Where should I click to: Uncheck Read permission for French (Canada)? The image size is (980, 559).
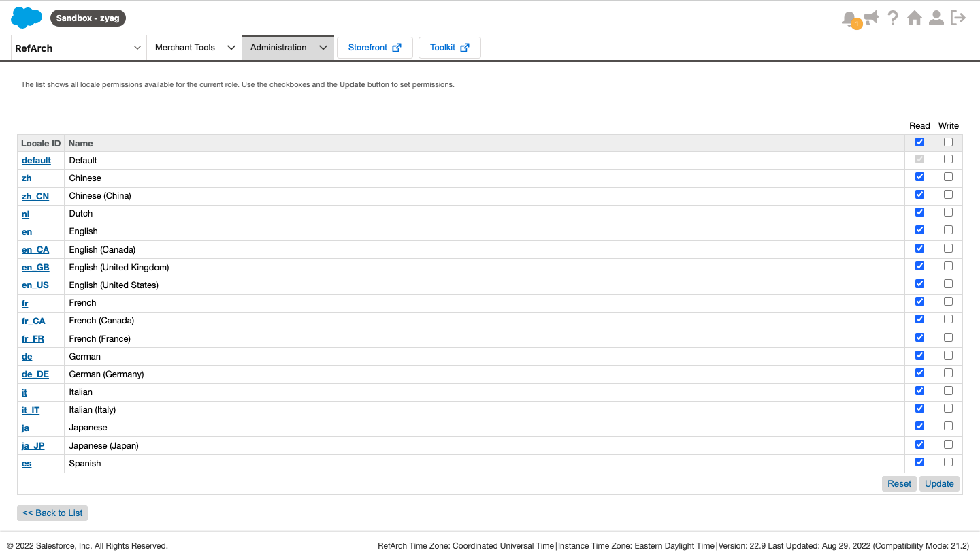(919, 319)
